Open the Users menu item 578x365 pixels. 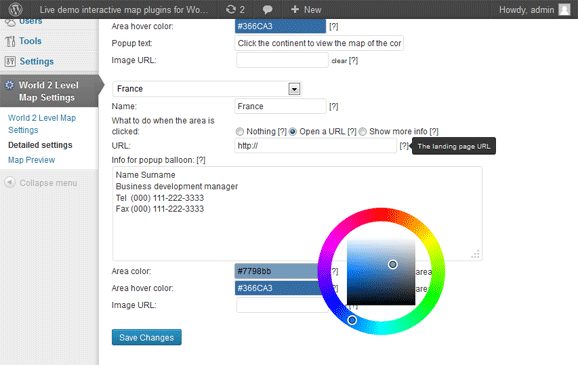(x=30, y=21)
